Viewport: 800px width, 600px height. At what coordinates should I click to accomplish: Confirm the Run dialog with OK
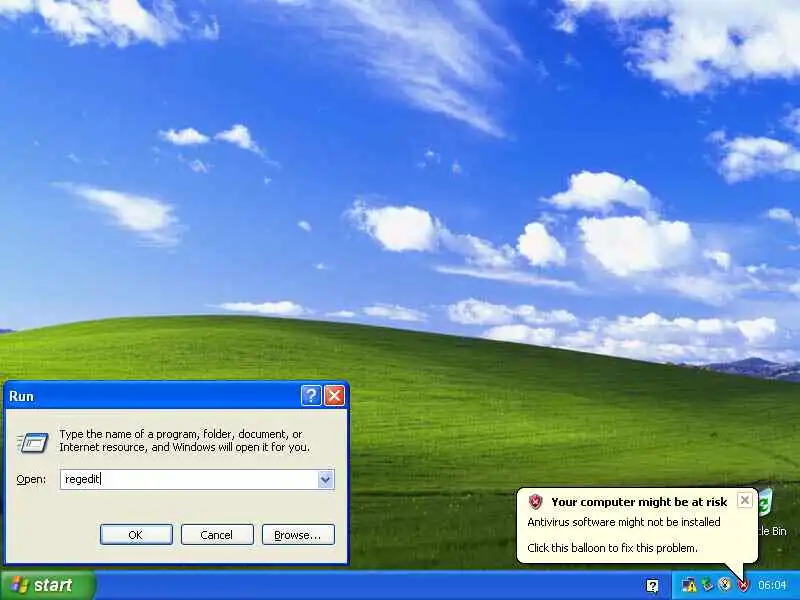coord(136,534)
